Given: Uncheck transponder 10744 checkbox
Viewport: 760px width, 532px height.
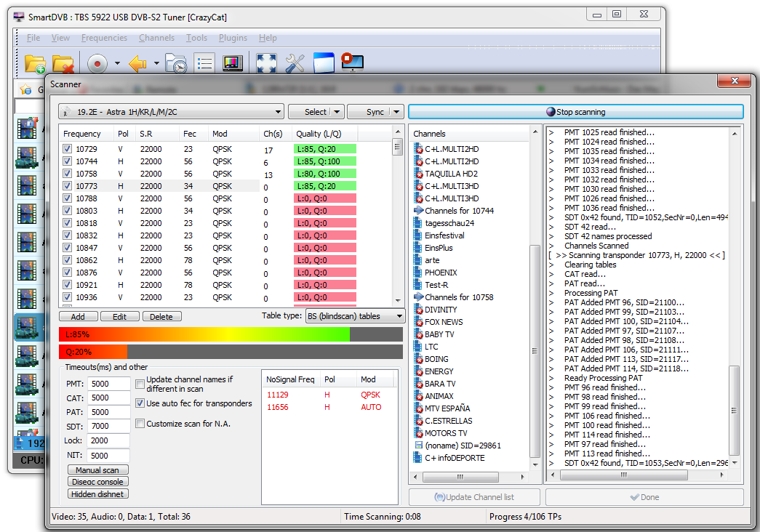Looking at the screenshot, I should (x=68, y=161).
